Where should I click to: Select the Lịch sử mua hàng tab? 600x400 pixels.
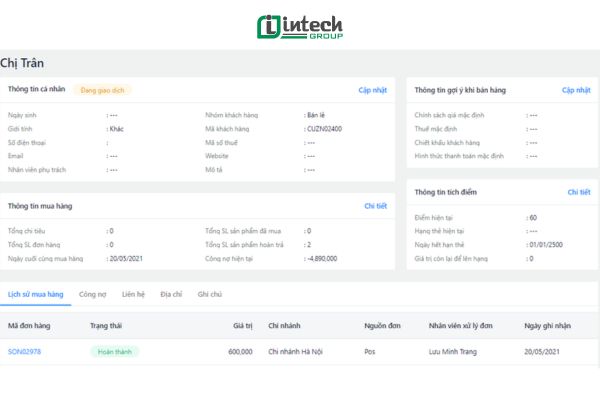pos(35,295)
